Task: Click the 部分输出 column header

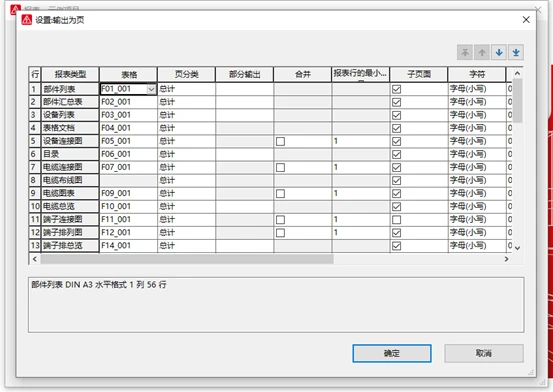Action: click(244, 74)
